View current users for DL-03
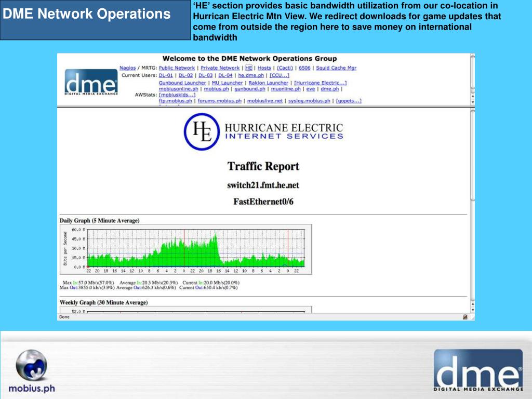 pos(206,75)
